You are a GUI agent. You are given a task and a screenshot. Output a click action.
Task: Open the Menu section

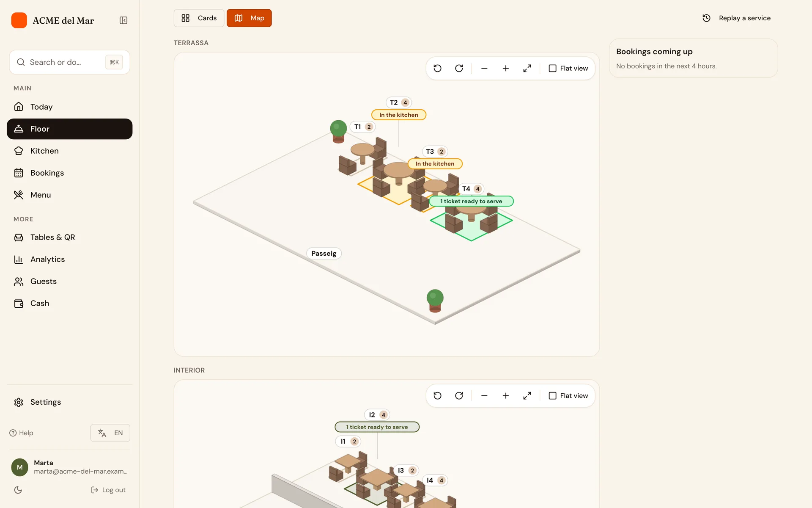coord(69,195)
